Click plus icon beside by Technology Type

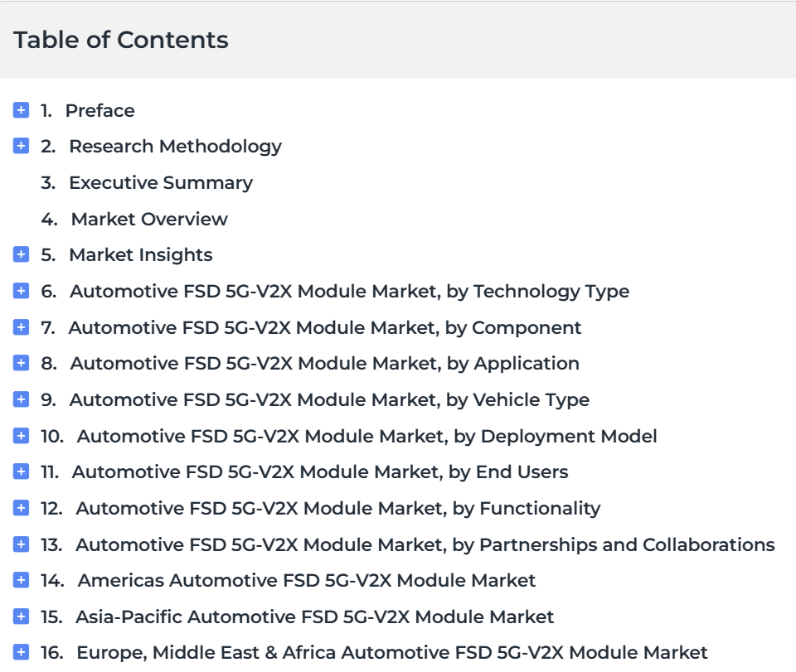pos(21,291)
